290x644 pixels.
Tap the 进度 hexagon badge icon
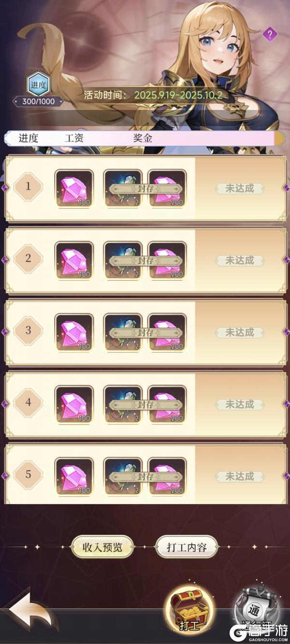point(38,86)
